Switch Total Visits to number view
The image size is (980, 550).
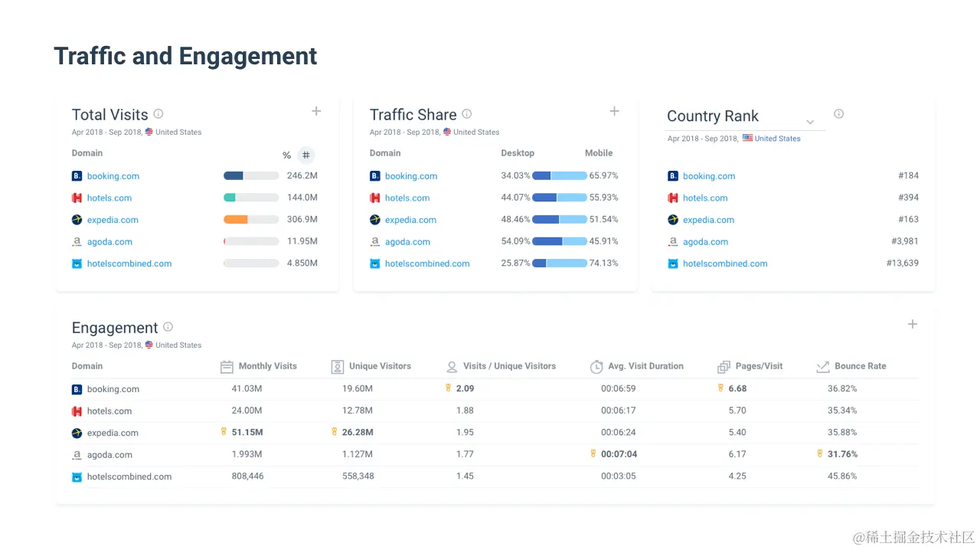pos(305,156)
